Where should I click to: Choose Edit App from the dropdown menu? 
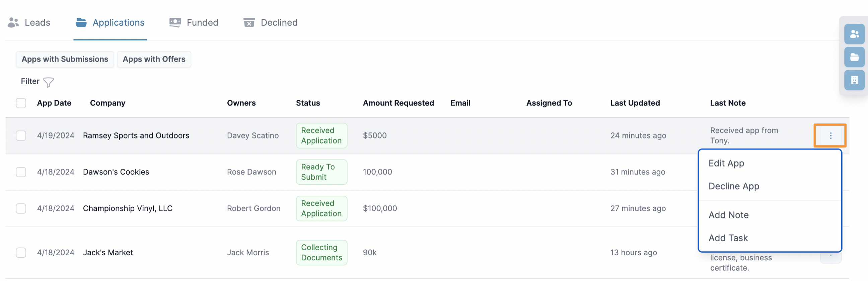726,163
